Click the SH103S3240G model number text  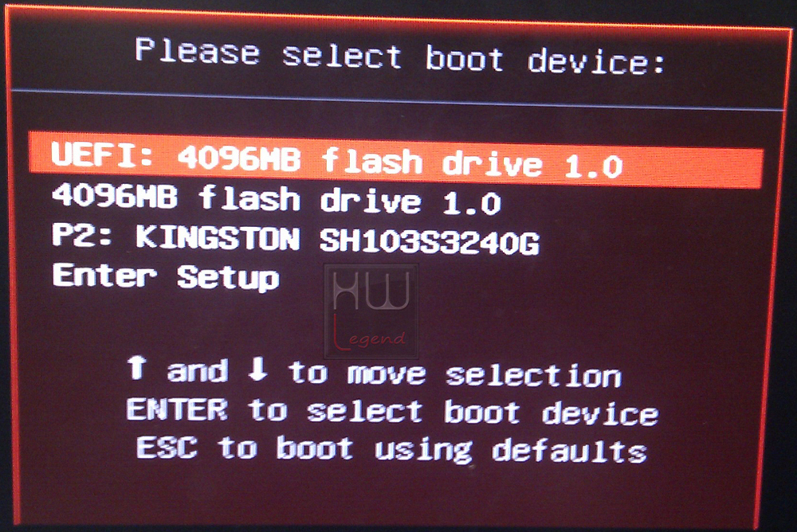click(x=430, y=242)
